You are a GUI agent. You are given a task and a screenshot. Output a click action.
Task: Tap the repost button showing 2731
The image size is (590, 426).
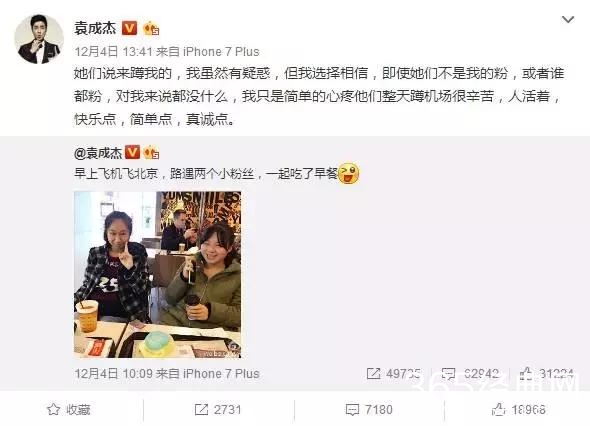coord(218,409)
